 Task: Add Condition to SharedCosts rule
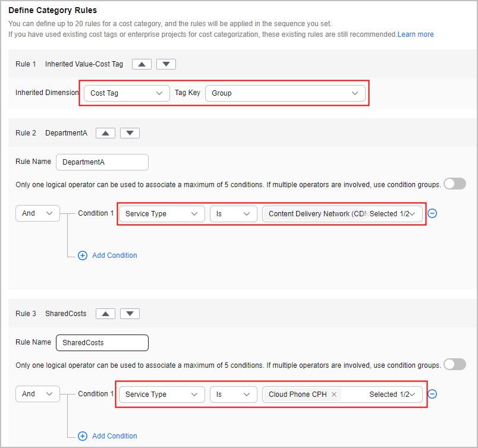point(108,436)
